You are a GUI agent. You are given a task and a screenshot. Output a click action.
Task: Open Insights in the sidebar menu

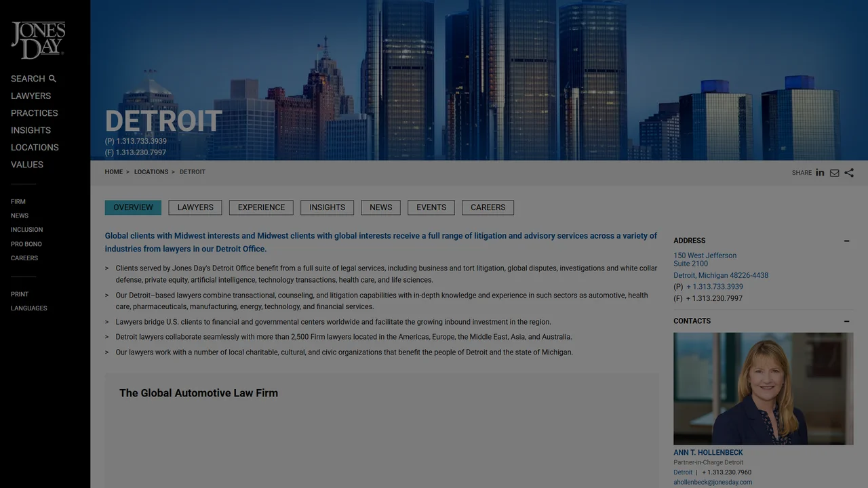pyautogui.click(x=31, y=130)
